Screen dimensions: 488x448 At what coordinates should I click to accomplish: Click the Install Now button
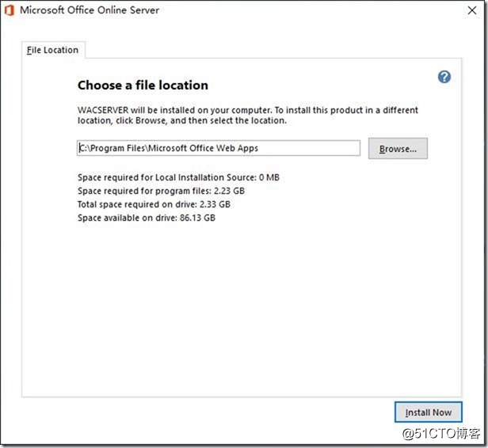click(x=429, y=412)
